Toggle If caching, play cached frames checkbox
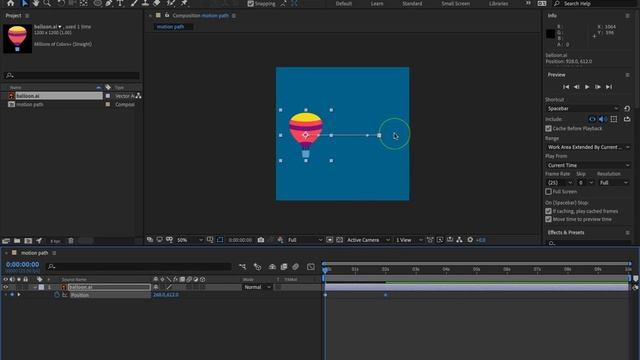Image resolution: width=640 pixels, height=360 pixels. point(548,211)
